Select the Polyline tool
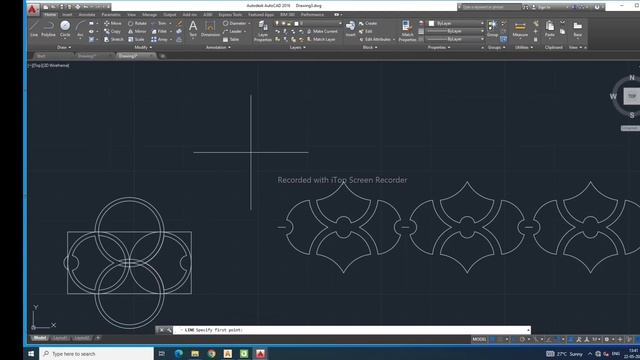Image resolution: width=640 pixels, height=360 pixels. click(48, 29)
